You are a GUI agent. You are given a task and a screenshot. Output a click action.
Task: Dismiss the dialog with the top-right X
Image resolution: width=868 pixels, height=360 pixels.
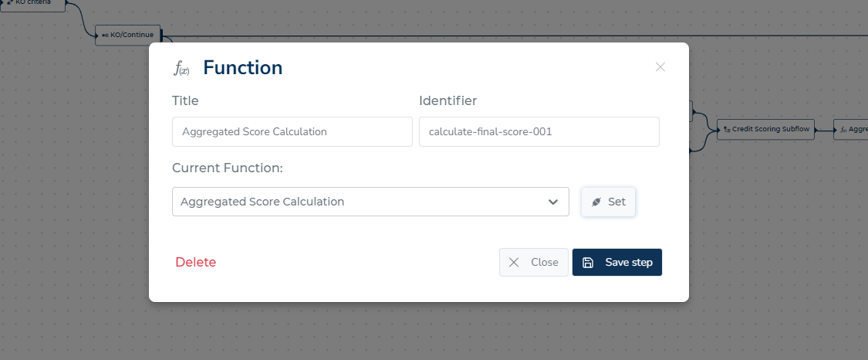660,67
